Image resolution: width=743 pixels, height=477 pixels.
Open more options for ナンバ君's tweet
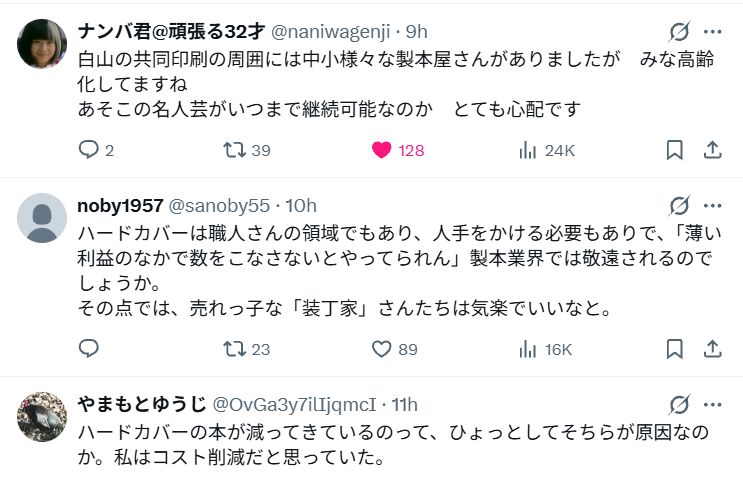(712, 31)
